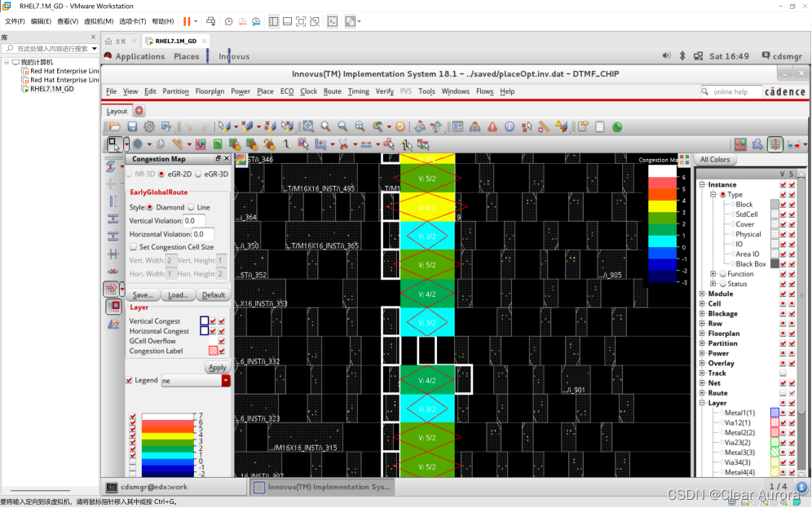Click the go up hierarchy arrow icon
Image resolution: width=812 pixels, height=508 pixels.
click(436, 127)
